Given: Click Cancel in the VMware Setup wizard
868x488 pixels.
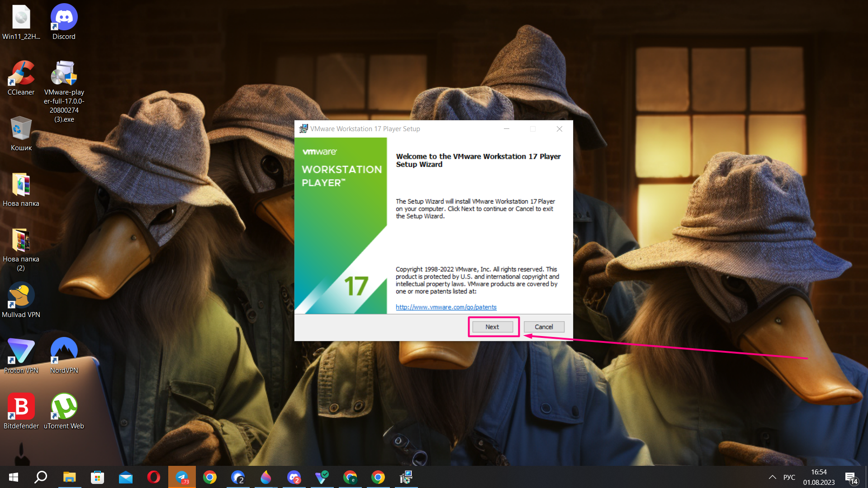Looking at the screenshot, I should pos(544,327).
